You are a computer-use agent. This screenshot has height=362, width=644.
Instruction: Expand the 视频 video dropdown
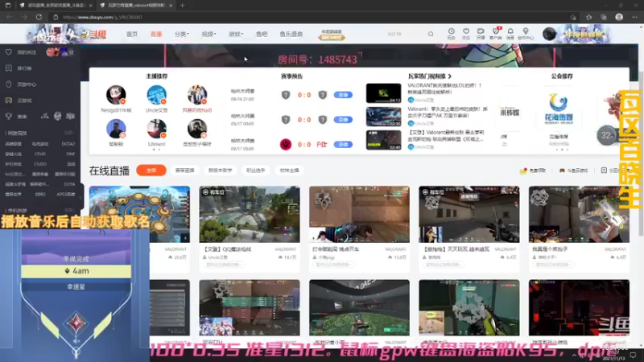(x=208, y=34)
